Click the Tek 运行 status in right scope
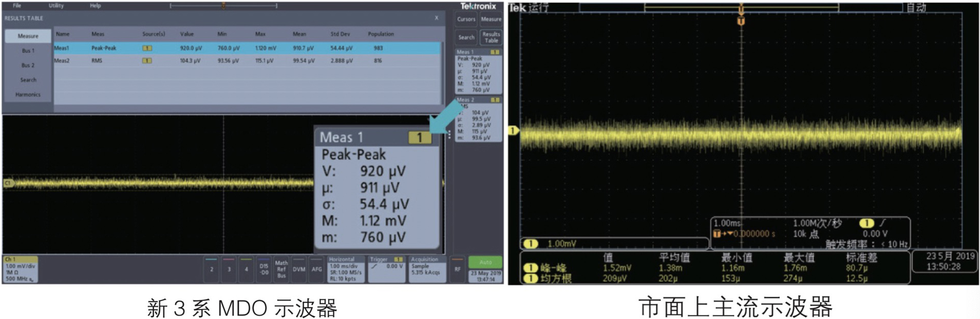 [x=529, y=8]
